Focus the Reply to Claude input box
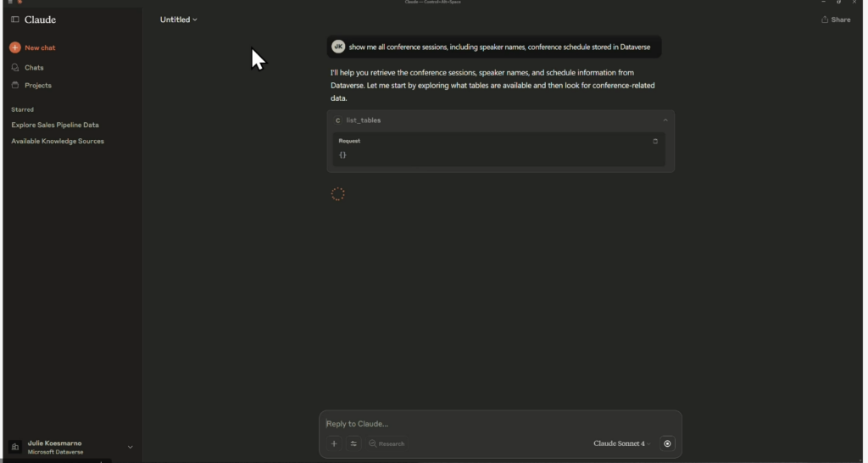This screenshot has height=463, width=868. coord(500,424)
